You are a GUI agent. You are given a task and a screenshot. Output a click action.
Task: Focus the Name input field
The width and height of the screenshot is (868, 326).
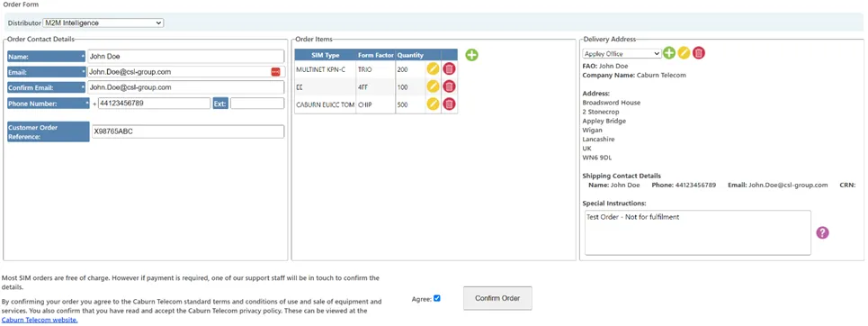(x=186, y=56)
